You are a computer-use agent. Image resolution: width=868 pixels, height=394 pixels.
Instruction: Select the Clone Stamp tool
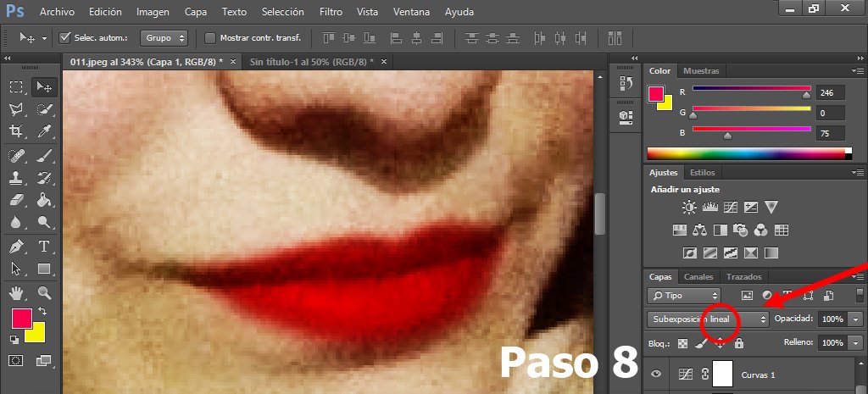pos(16,178)
